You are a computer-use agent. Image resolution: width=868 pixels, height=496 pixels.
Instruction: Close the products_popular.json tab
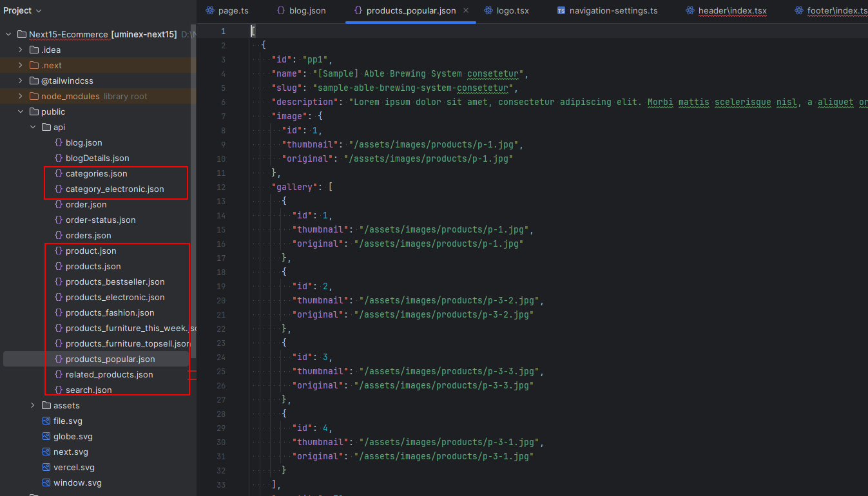coord(466,11)
